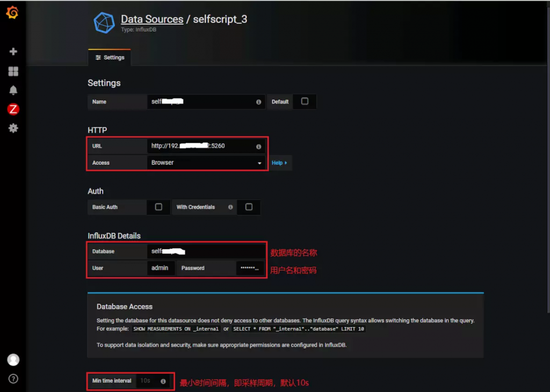Switch to the Settings tab
The image size is (550, 392).
tap(110, 57)
